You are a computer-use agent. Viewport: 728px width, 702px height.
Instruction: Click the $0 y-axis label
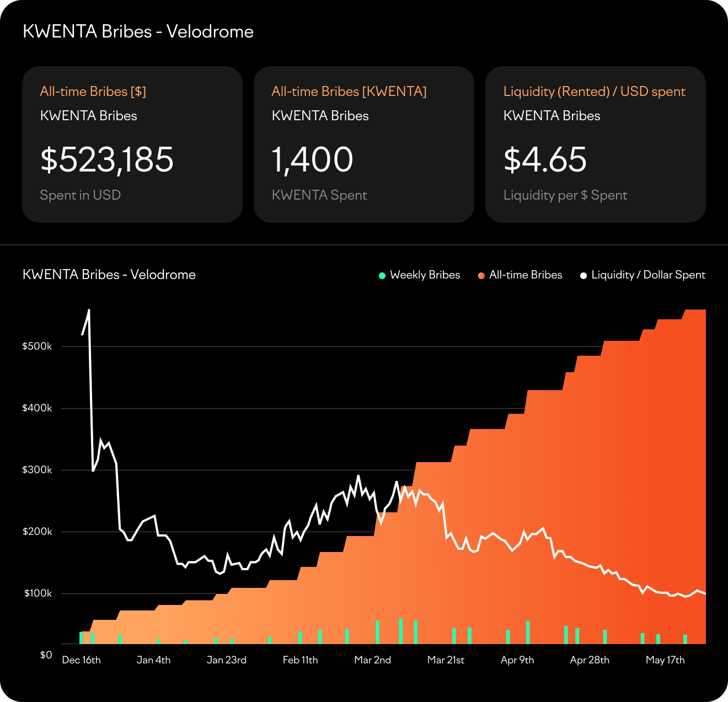[46, 655]
